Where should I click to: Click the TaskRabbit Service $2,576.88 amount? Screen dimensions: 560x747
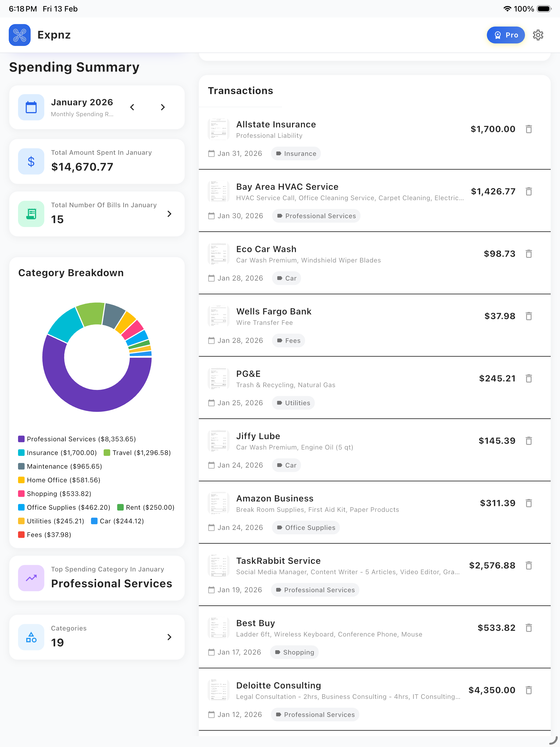[x=492, y=566]
